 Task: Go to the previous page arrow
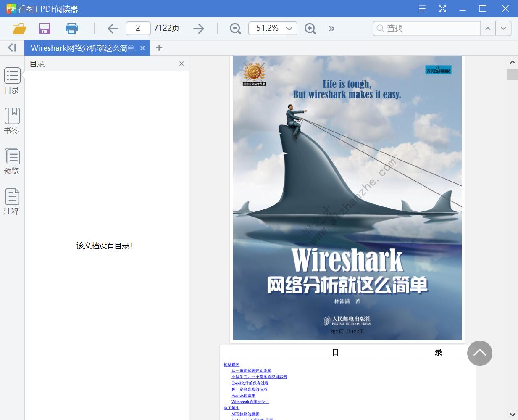point(113,29)
